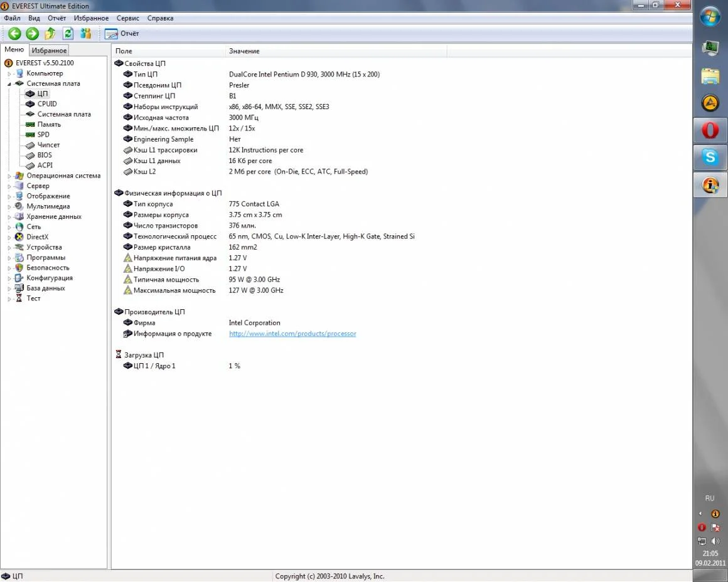Expand the Хранение данных node
The width and height of the screenshot is (728, 582).
click(x=9, y=217)
